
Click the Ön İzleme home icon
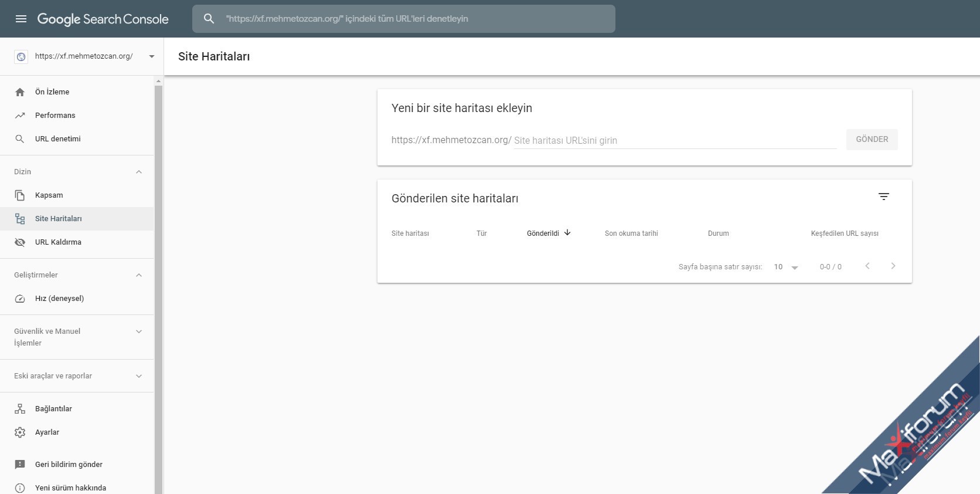20,92
